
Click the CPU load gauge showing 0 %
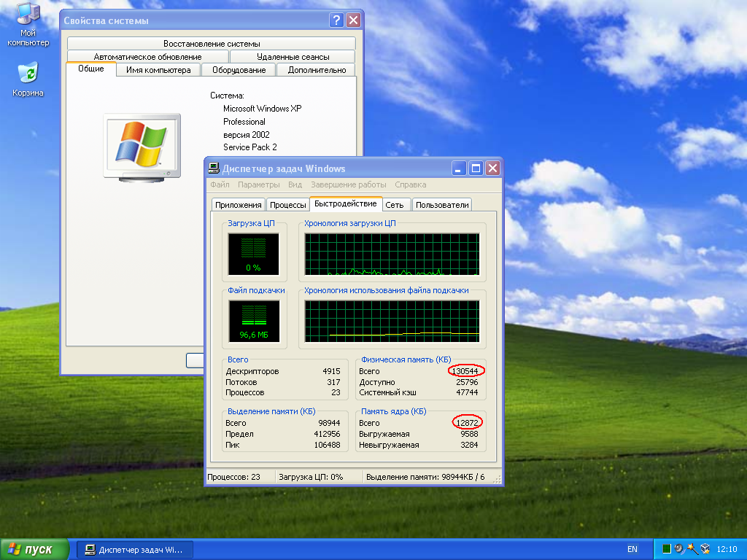253,254
